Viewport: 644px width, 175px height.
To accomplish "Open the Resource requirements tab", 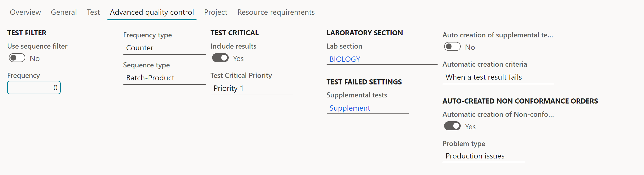I will click(x=276, y=12).
